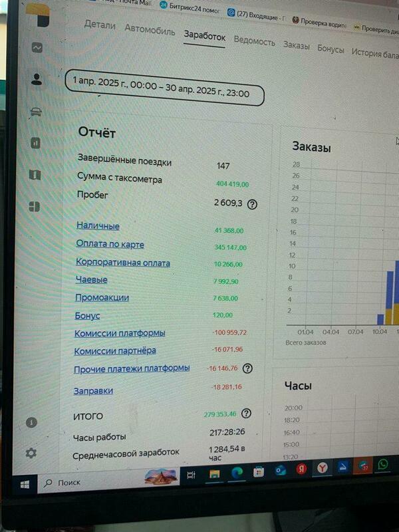
Task: Open WhatsApp from the taskbar
Action: (384, 466)
